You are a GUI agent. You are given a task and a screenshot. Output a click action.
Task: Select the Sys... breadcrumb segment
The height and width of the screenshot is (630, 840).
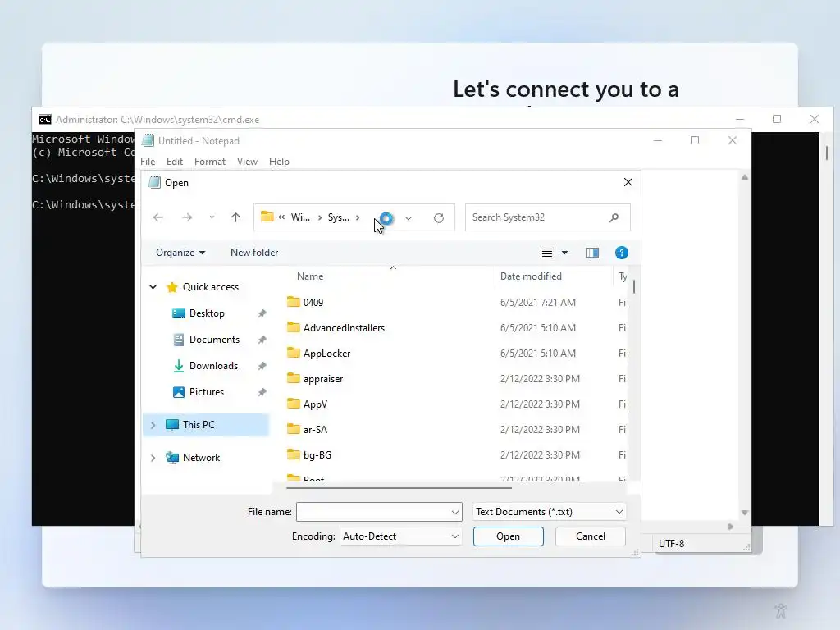coord(339,217)
